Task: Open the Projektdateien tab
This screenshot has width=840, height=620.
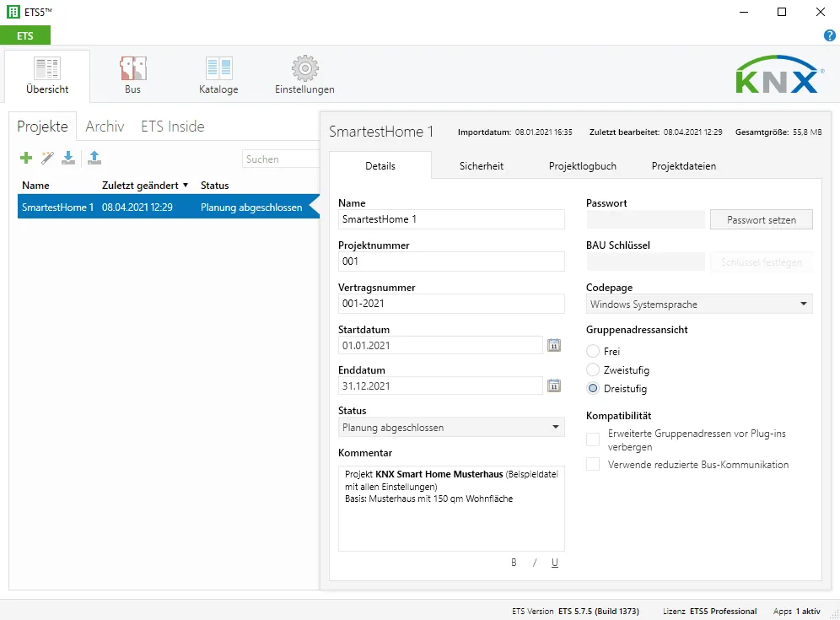Action: (684, 166)
